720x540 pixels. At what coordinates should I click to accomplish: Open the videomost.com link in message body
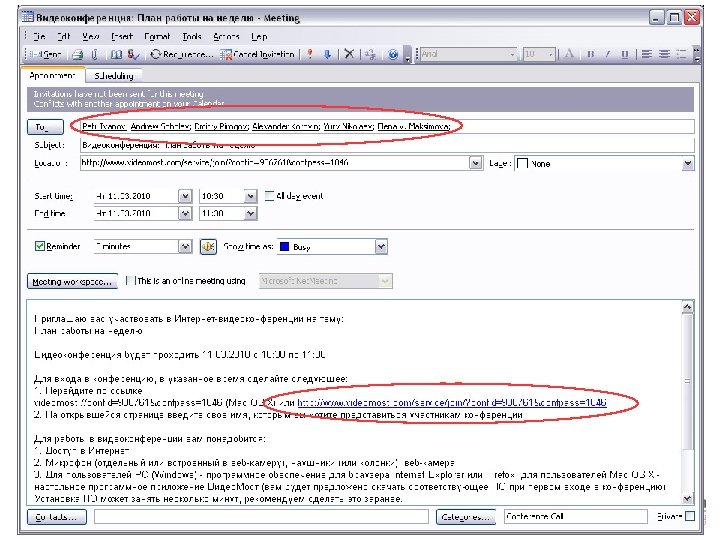pos(452,403)
